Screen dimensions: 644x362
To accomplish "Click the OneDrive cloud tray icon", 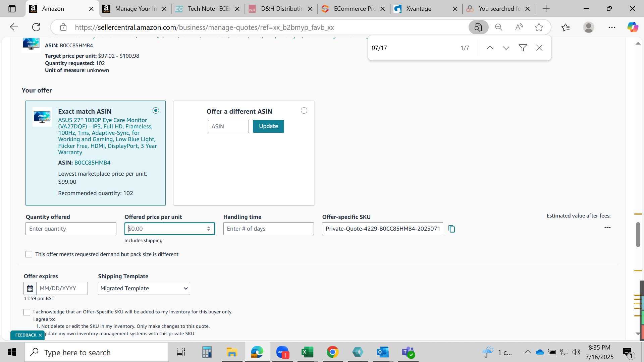I will 540,352.
